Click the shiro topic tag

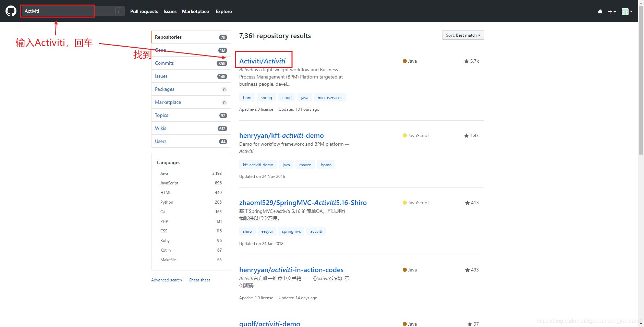pyautogui.click(x=247, y=231)
